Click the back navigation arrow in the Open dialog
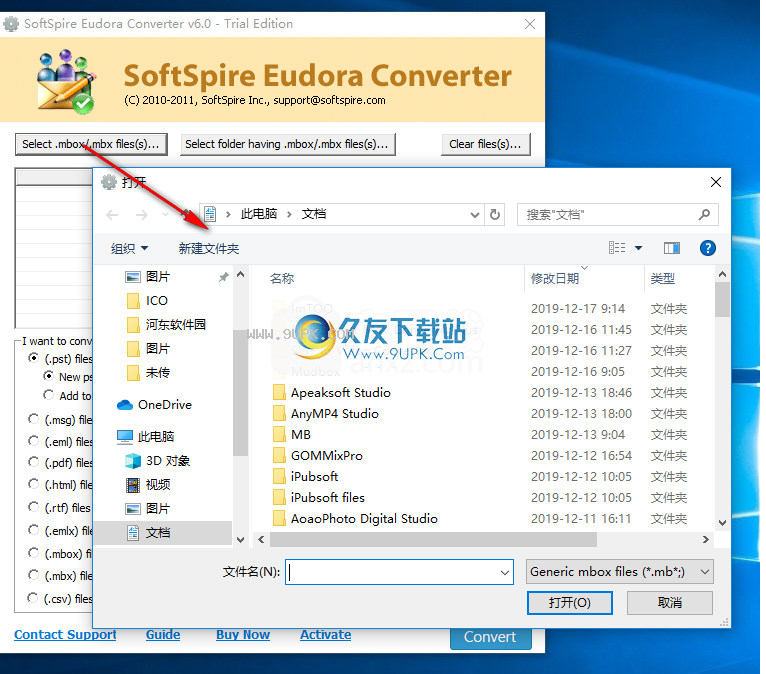The height and width of the screenshot is (674, 766). pyautogui.click(x=112, y=215)
